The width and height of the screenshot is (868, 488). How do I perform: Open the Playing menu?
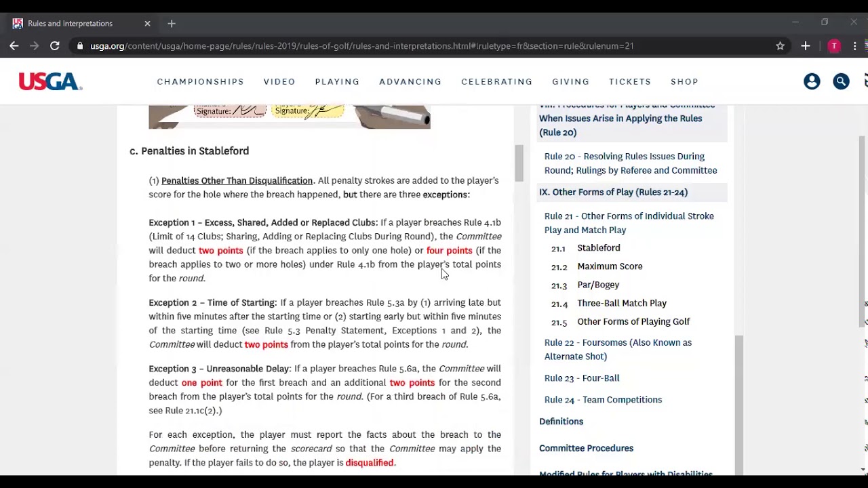coord(337,82)
